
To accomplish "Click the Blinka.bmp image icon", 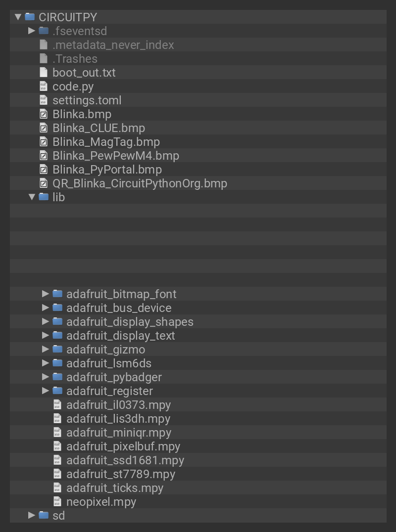I will [44, 114].
